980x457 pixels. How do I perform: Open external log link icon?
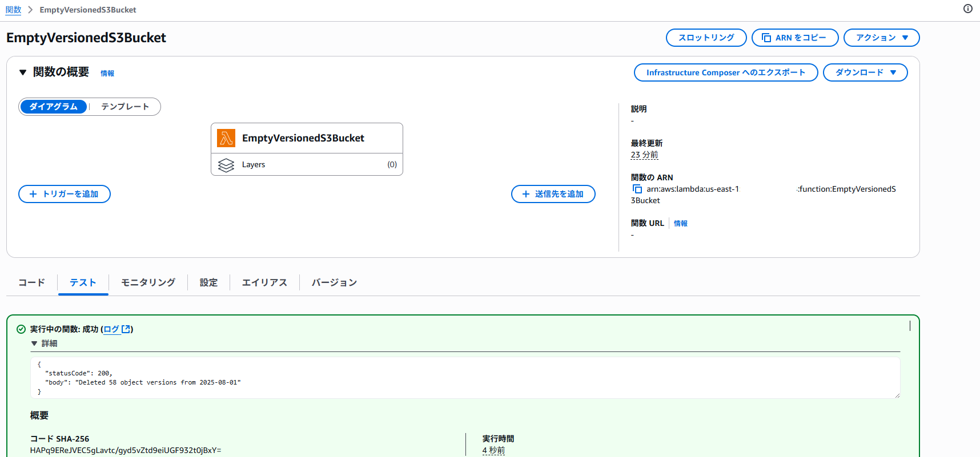click(x=126, y=329)
